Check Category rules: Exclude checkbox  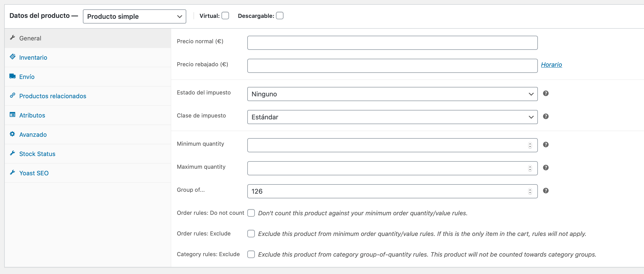click(251, 254)
